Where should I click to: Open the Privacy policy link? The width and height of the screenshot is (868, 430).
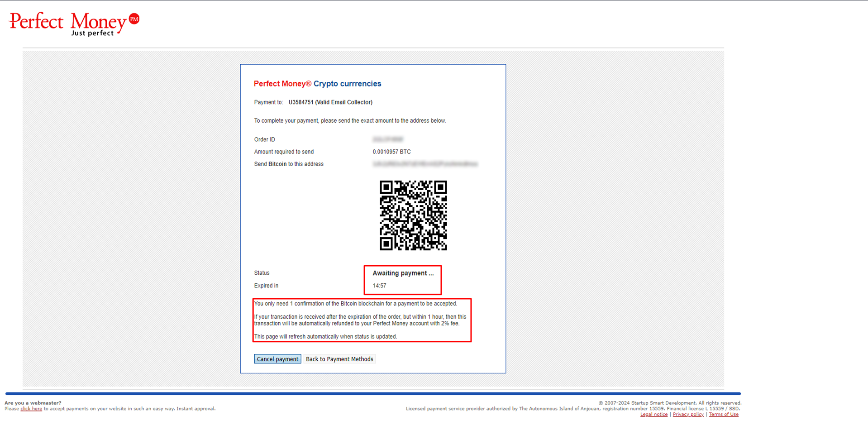(688, 414)
